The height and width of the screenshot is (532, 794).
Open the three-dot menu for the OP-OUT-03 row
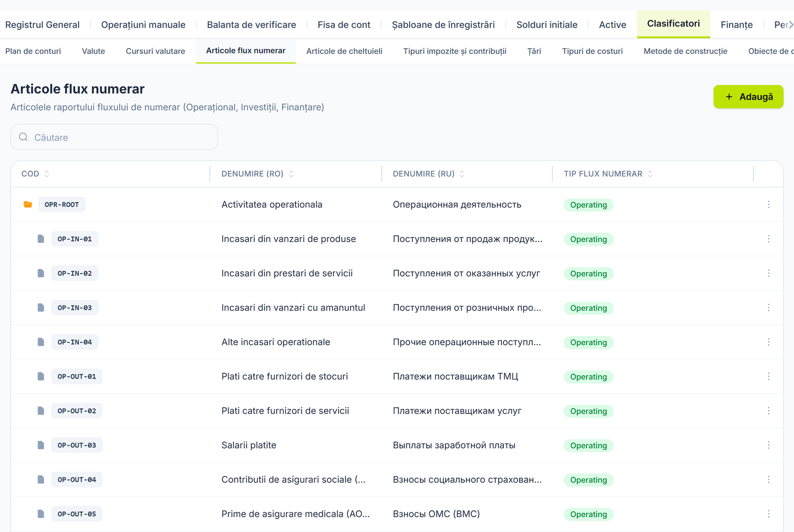(769, 445)
